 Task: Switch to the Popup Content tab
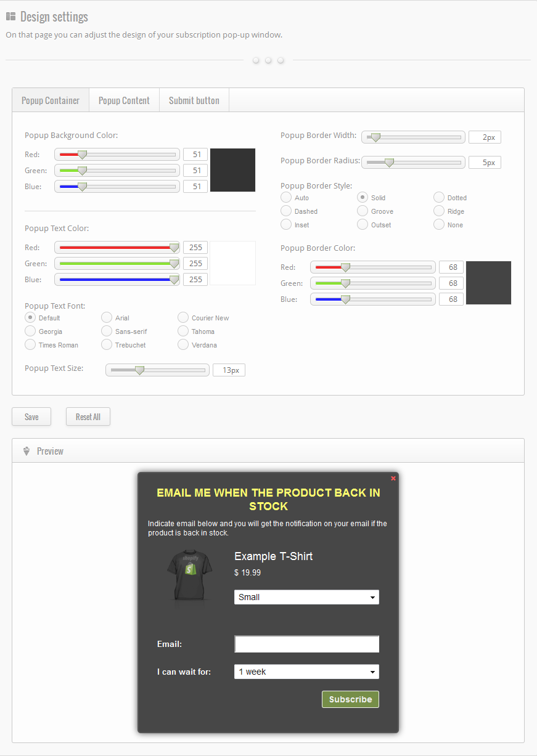point(124,100)
